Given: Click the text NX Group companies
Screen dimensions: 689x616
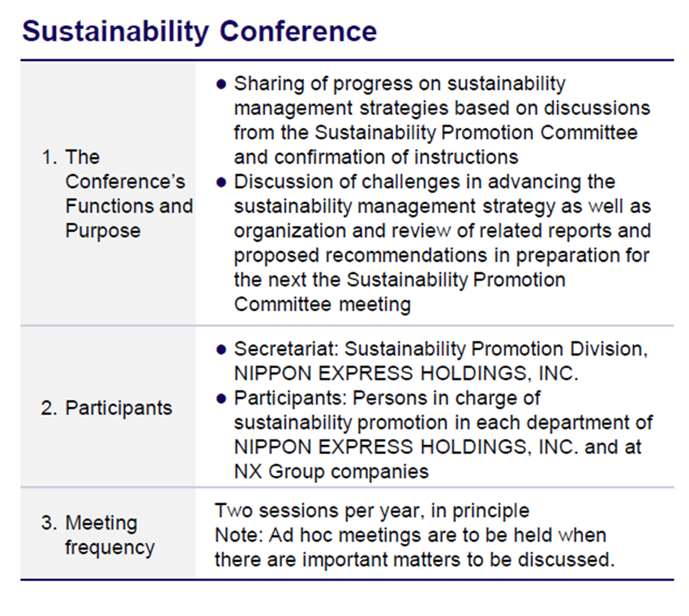Looking at the screenshot, I should pyautogui.click(x=332, y=472).
